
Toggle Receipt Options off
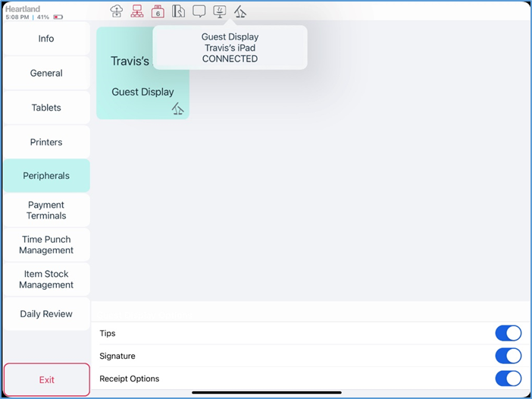point(508,379)
